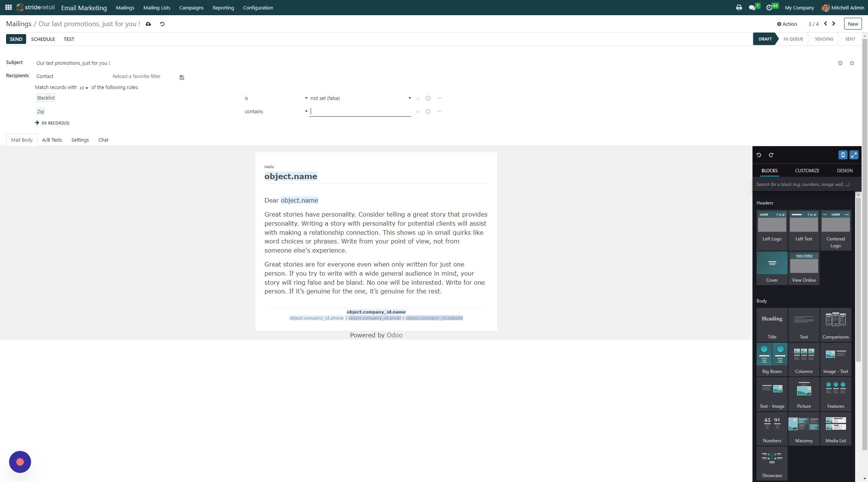Delete the Blacklist rule
This screenshot has width=868, height=482.
click(x=418, y=98)
